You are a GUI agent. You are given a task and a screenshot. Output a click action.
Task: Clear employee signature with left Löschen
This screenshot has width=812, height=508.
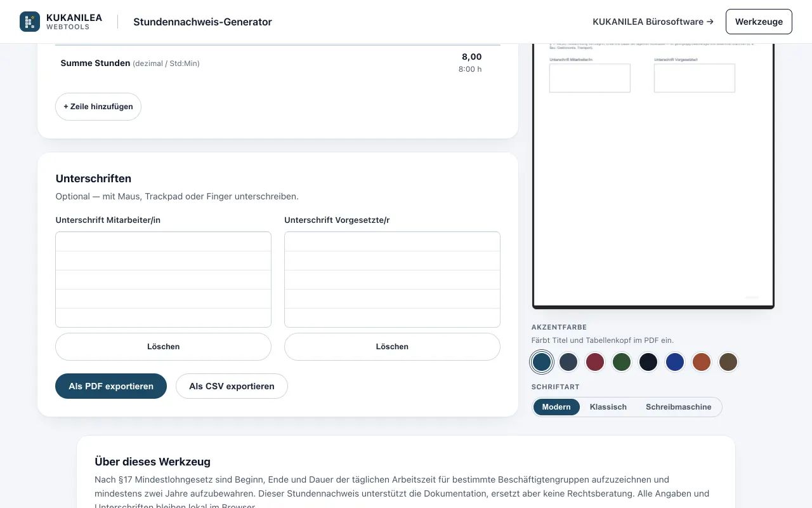pos(163,347)
